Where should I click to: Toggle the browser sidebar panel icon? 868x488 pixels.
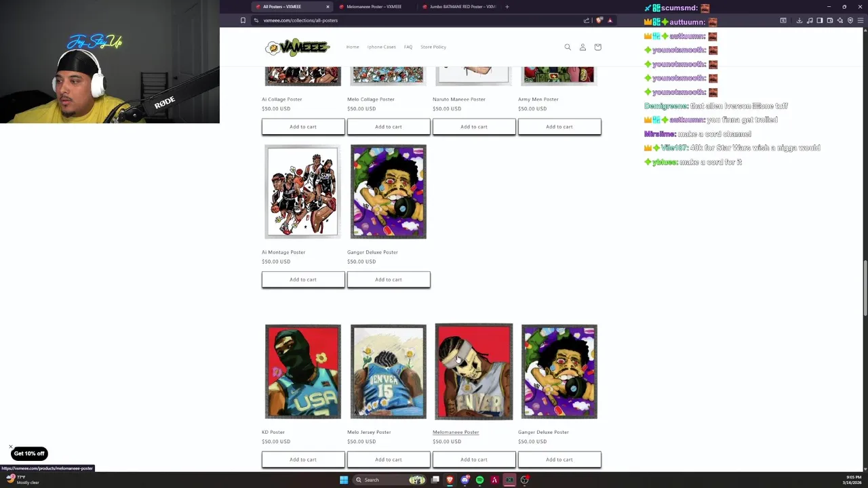(x=819, y=20)
